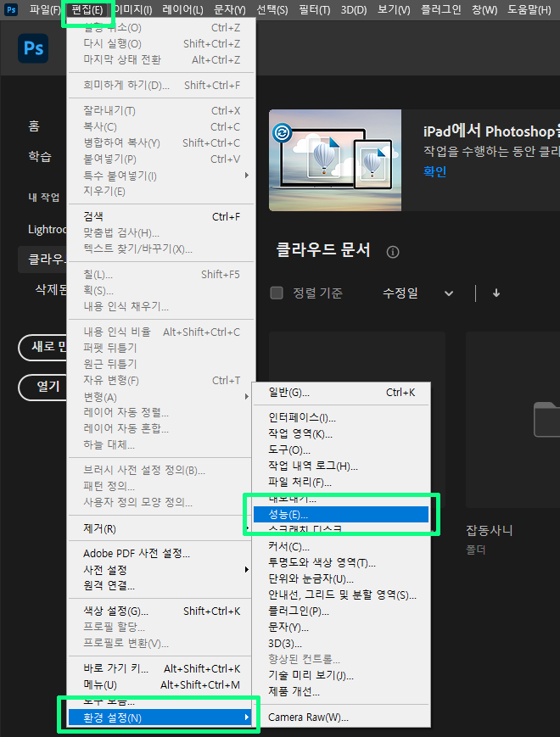Choose 제품 개선... preferences
This screenshot has width=560, height=737.
pos(341,691)
